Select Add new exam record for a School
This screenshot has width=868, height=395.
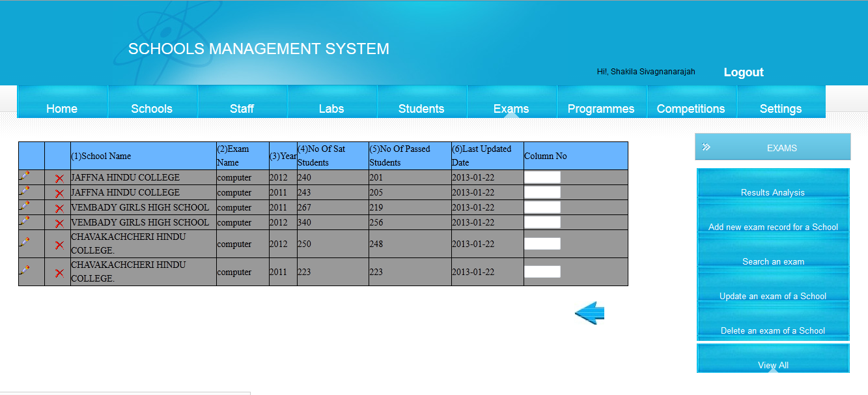772,227
